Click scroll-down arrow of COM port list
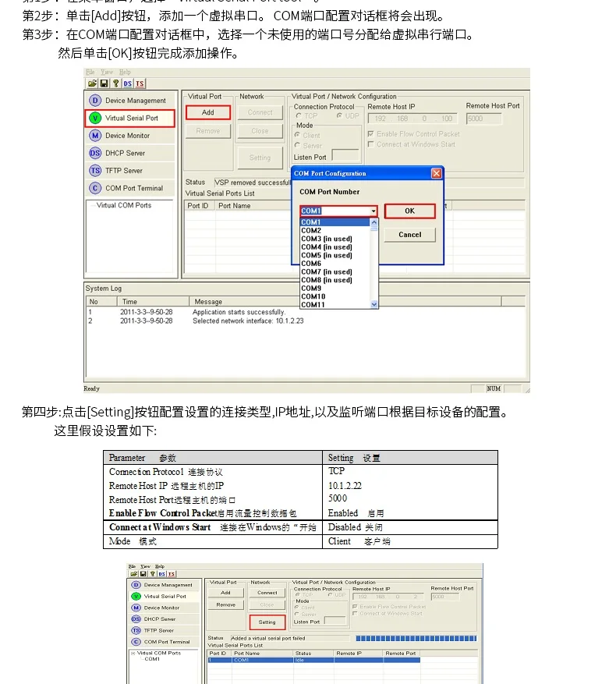Screen dimensions: 616x684 (x=373, y=304)
